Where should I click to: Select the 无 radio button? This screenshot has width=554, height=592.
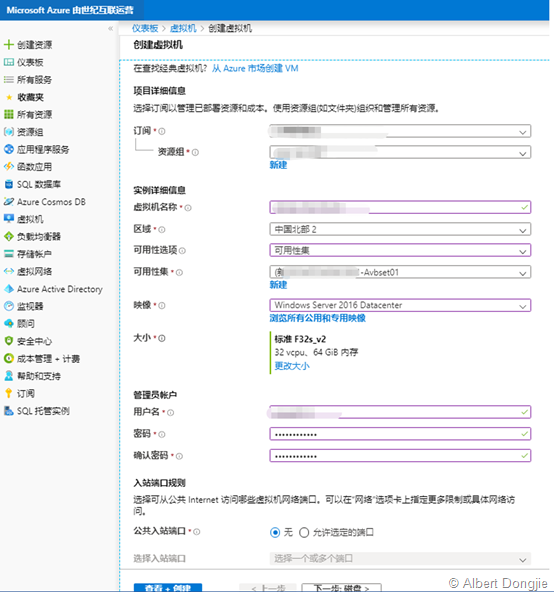tap(275, 532)
